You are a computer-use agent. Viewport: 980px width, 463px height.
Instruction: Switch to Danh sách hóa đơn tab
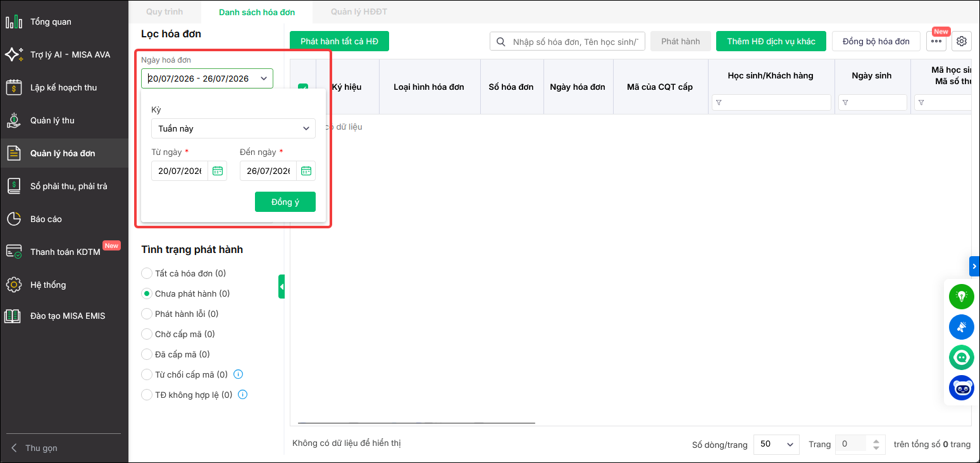click(x=257, y=12)
